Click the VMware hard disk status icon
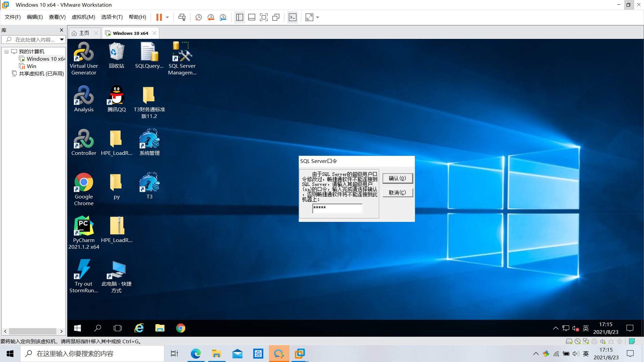The image size is (644, 362). coord(569,341)
